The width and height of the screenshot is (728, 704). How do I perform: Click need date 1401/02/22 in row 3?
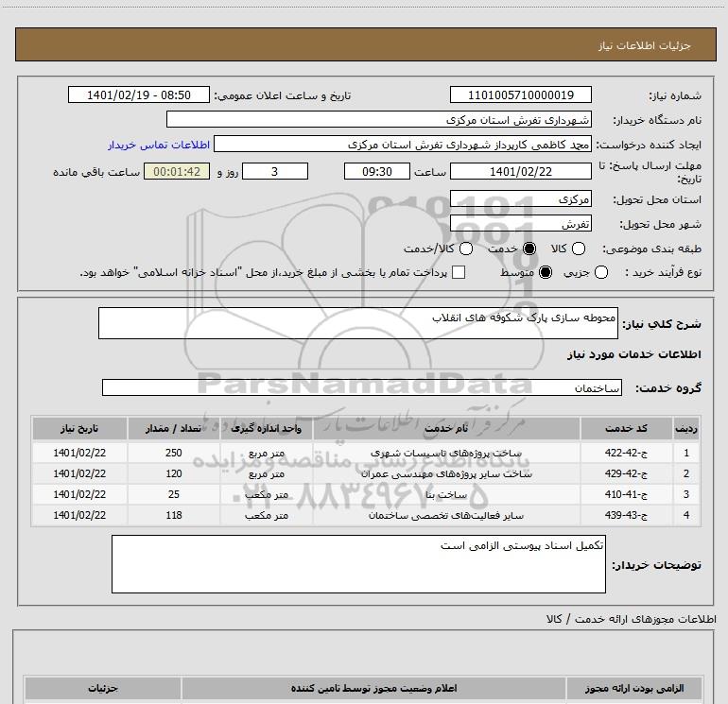[x=79, y=495]
